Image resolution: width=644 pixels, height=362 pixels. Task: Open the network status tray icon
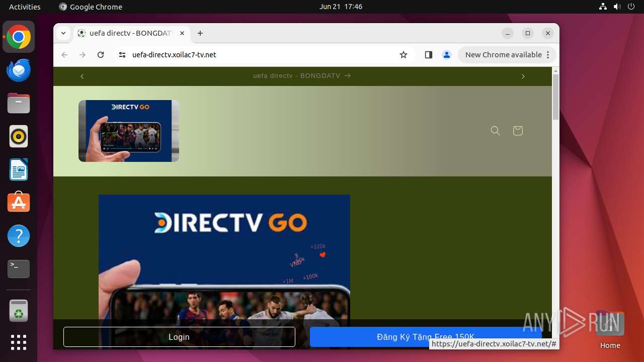tap(603, 7)
